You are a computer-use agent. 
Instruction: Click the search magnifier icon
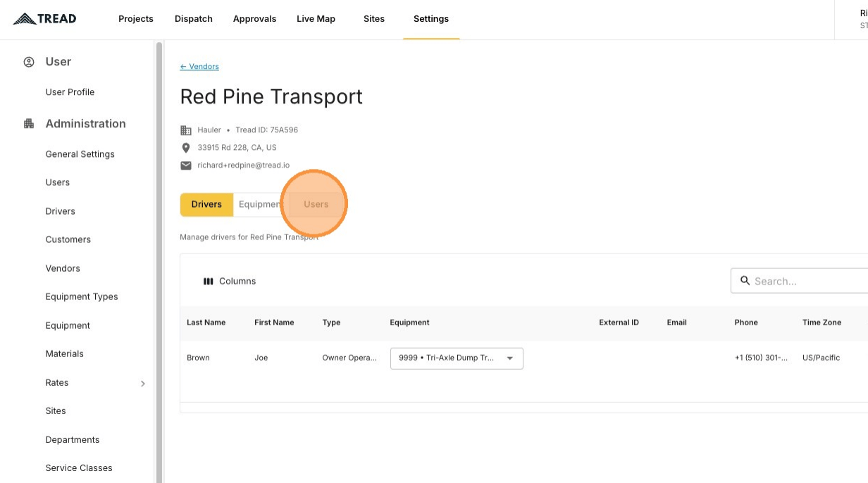(x=745, y=281)
